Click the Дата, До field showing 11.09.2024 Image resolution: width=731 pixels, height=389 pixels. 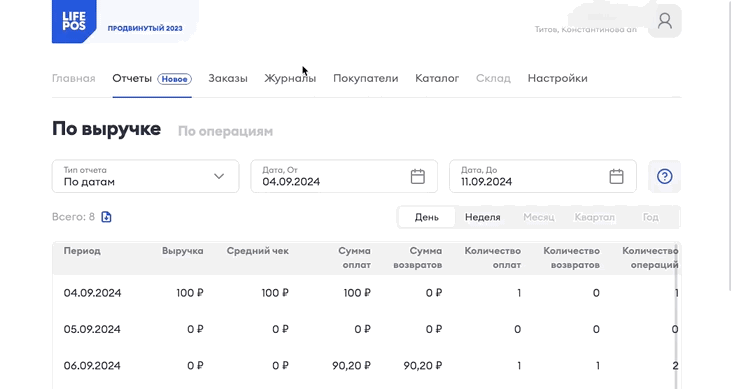[x=543, y=176]
